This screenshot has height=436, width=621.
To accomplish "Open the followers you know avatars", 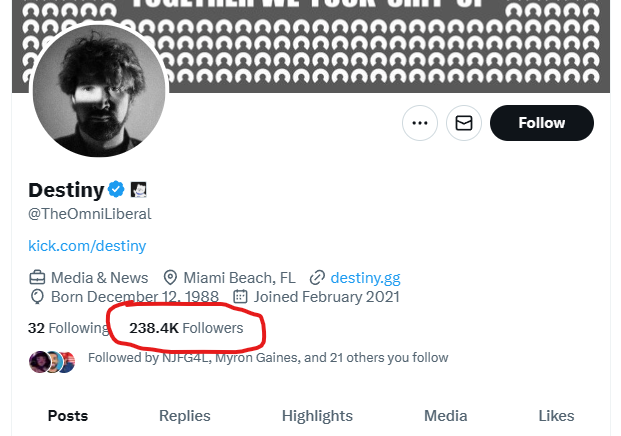I will [52, 362].
